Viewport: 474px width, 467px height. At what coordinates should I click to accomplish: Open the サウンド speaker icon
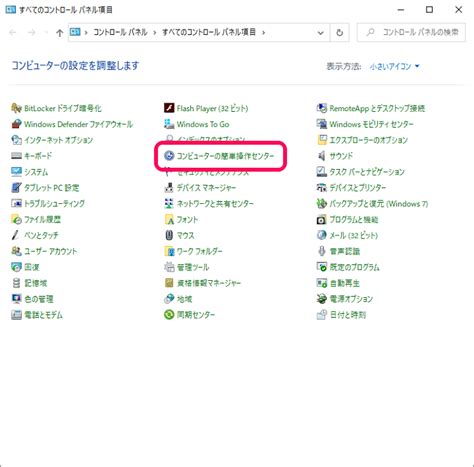[x=322, y=156]
